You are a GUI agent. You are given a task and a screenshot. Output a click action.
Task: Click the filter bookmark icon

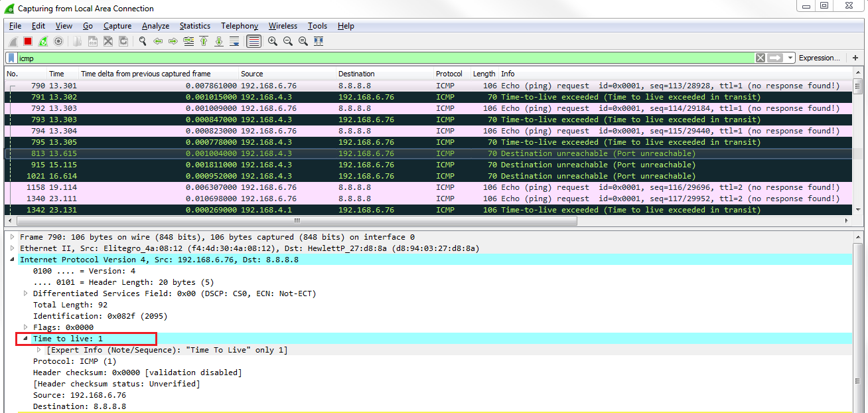point(11,58)
